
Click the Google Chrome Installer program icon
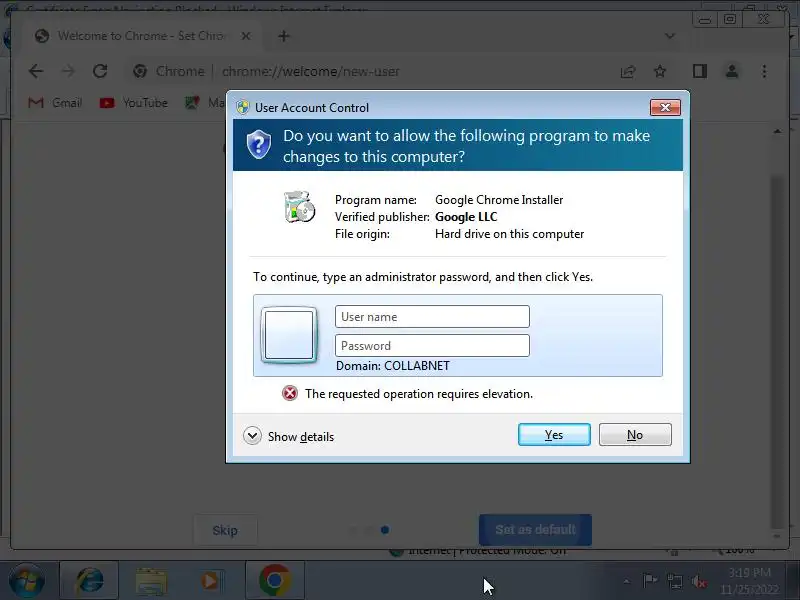[x=299, y=207]
